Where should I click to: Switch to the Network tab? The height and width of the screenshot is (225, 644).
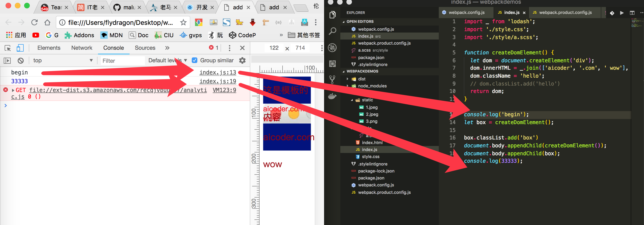(82, 48)
